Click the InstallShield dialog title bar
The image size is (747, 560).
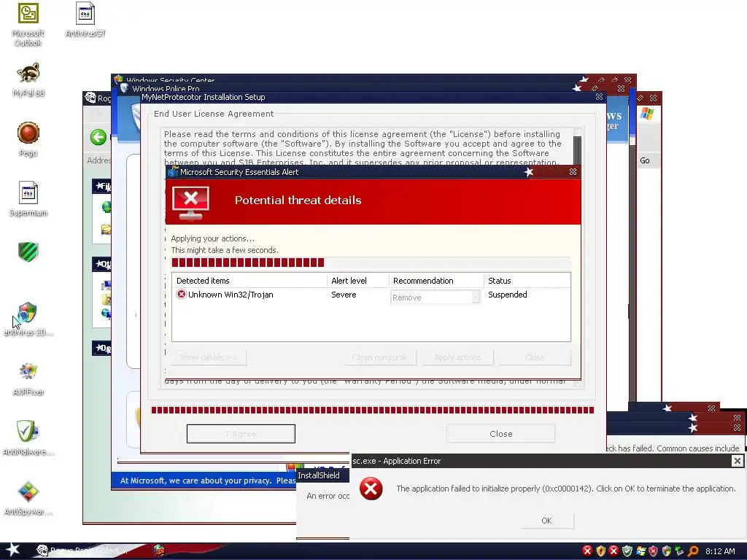tap(322, 475)
